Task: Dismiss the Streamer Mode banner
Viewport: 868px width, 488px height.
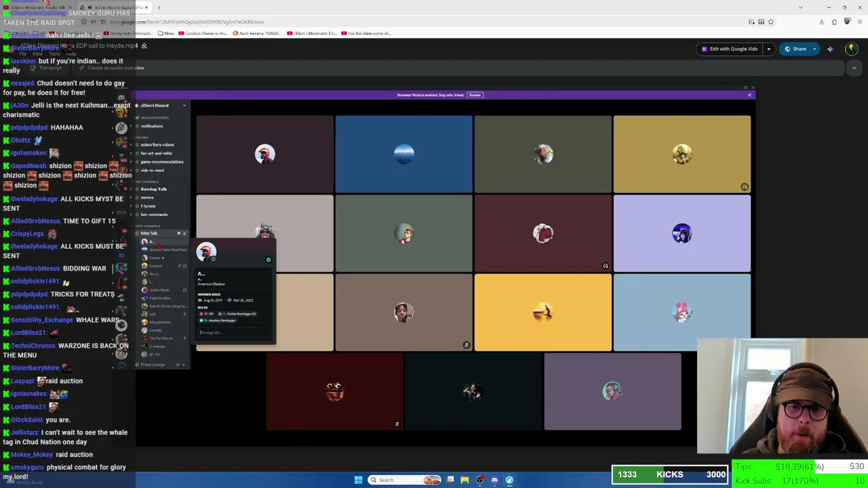Action: click(x=749, y=95)
